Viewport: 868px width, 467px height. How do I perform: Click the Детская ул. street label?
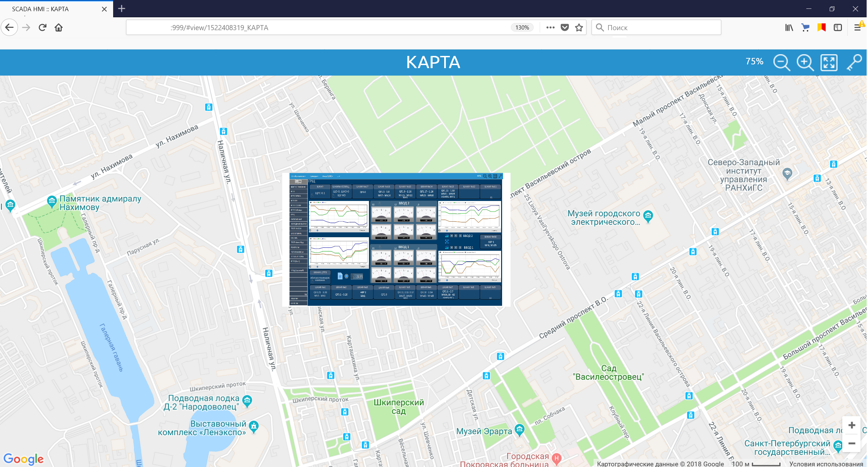click(x=472, y=405)
